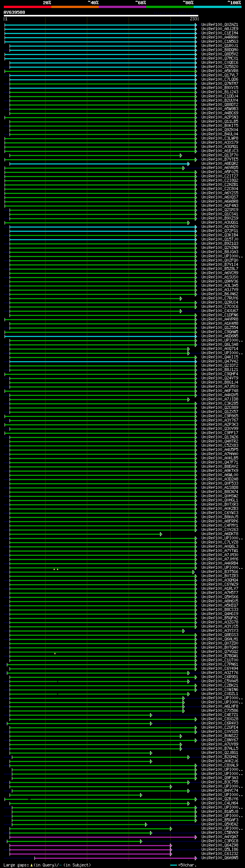Open hit UniRef100_C1EIM4
This screenshot has width=245, height=868.
coord(220,33)
